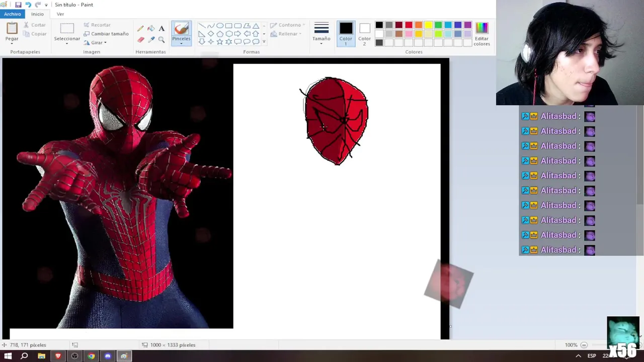
Task: Click the taskbar search icon
Action: click(24, 356)
